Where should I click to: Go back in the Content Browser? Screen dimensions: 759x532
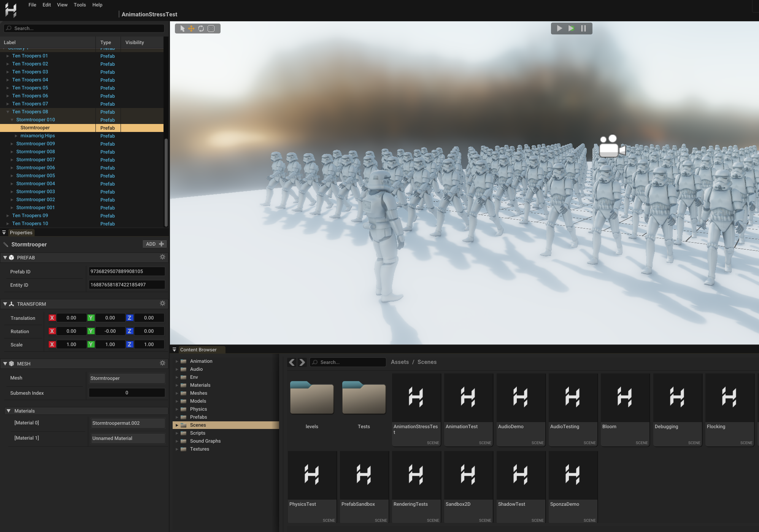[x=292, y=362]
